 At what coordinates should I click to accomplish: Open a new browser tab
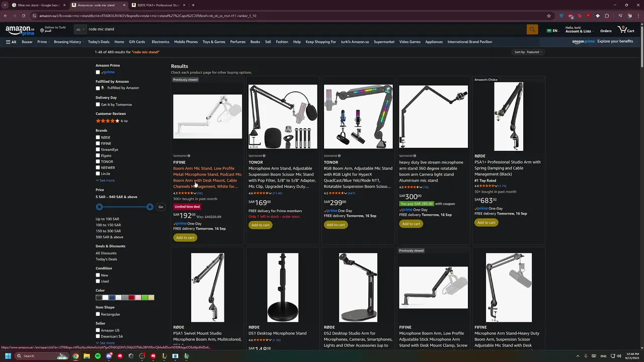point(193,5)
